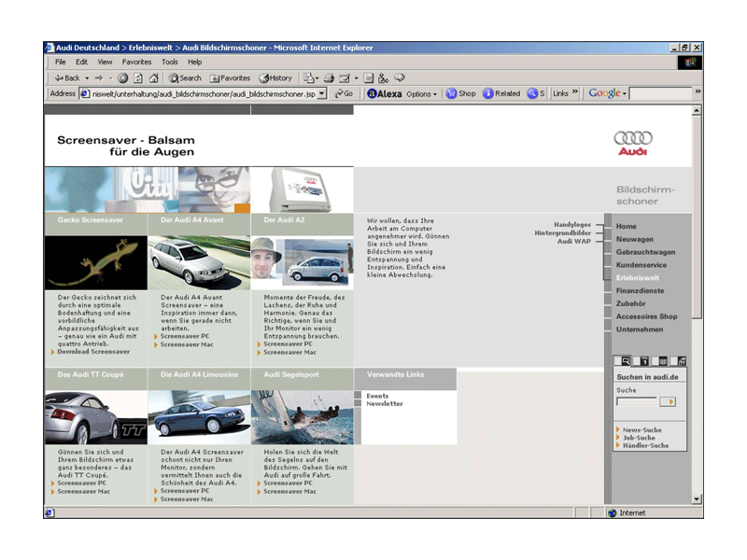
Task: Click the Google toolbar search field
Action: 661,94
